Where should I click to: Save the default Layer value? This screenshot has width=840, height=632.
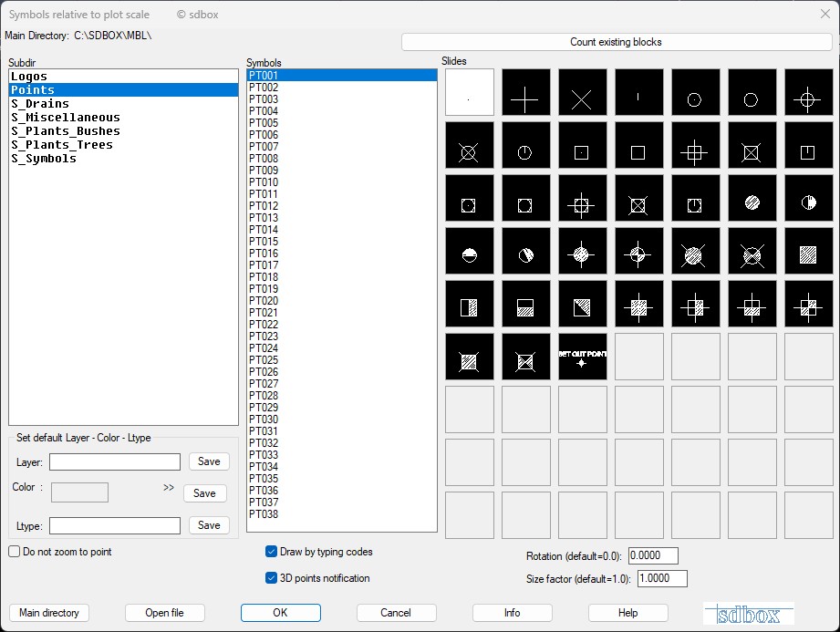coord(209,461)
